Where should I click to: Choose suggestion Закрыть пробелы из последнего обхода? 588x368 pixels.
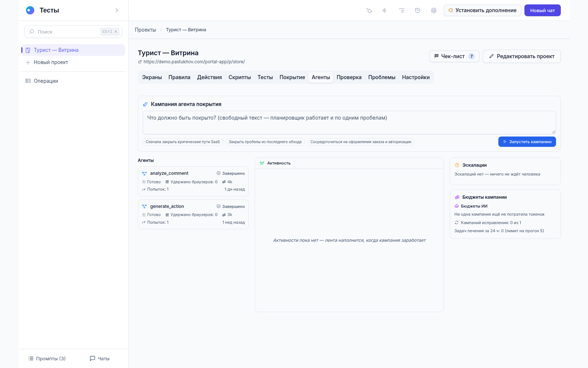pos(265,142)
